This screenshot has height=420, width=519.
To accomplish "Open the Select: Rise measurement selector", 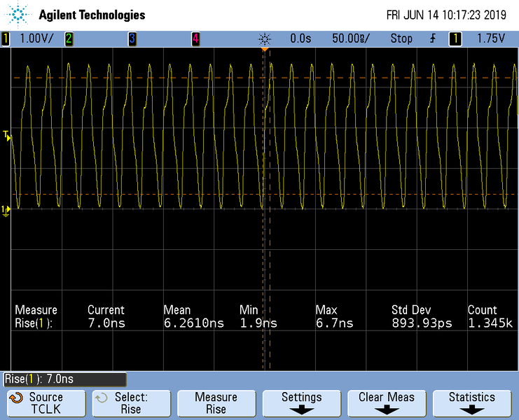I will tap(130, 403).
